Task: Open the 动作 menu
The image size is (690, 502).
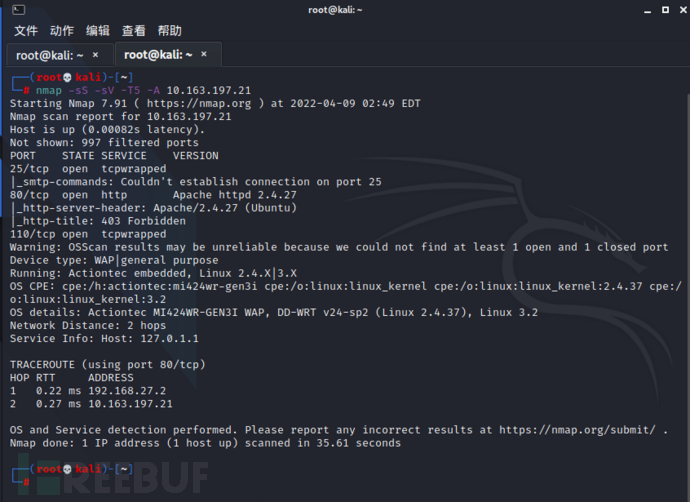Action: pyautogui.click(x=62, y=30)
